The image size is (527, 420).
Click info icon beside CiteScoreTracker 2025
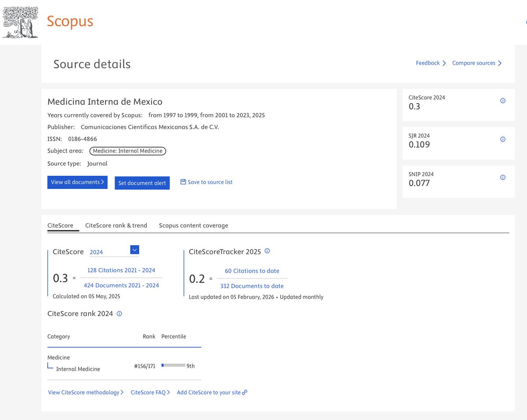[x=267, y=251]
